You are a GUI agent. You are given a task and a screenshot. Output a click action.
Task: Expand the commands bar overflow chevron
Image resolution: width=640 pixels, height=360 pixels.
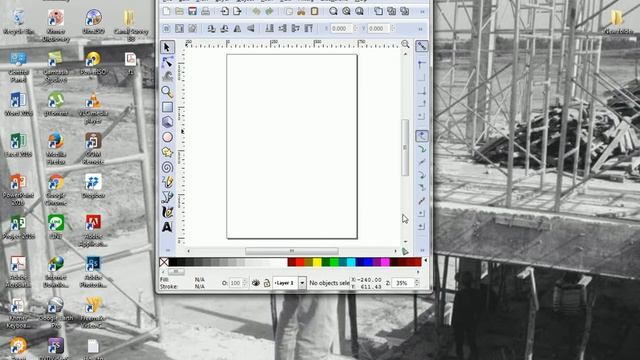pyautogui.click(x=422, y=12)
